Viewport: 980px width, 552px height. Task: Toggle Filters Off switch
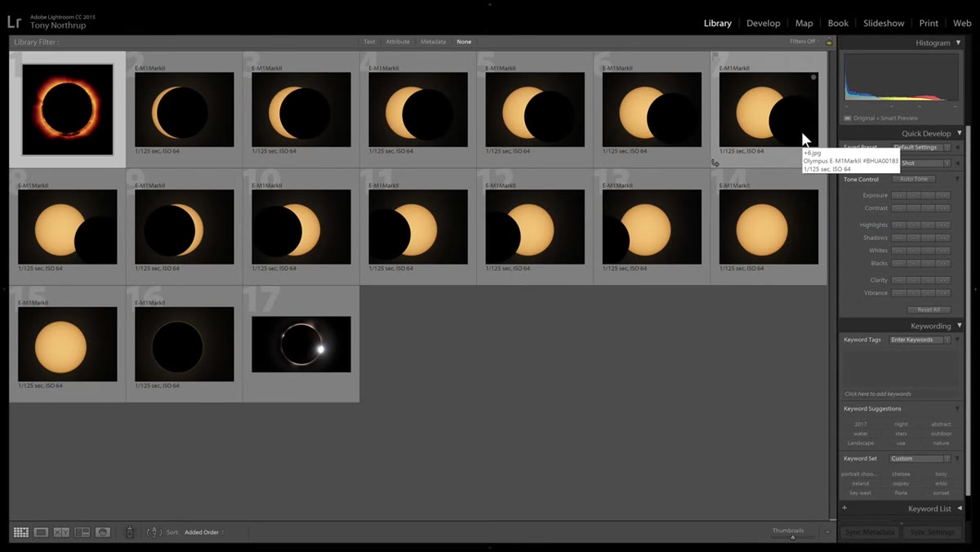804,42
